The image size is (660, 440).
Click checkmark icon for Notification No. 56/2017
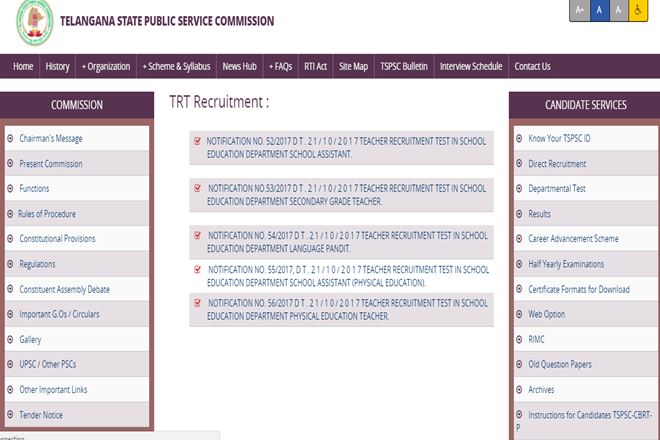click(x=197, y=302)
